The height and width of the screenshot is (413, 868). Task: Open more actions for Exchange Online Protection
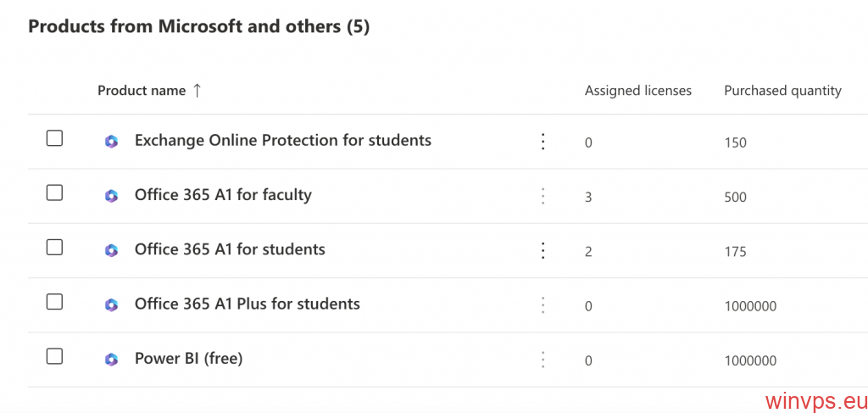tap(543, 142)
